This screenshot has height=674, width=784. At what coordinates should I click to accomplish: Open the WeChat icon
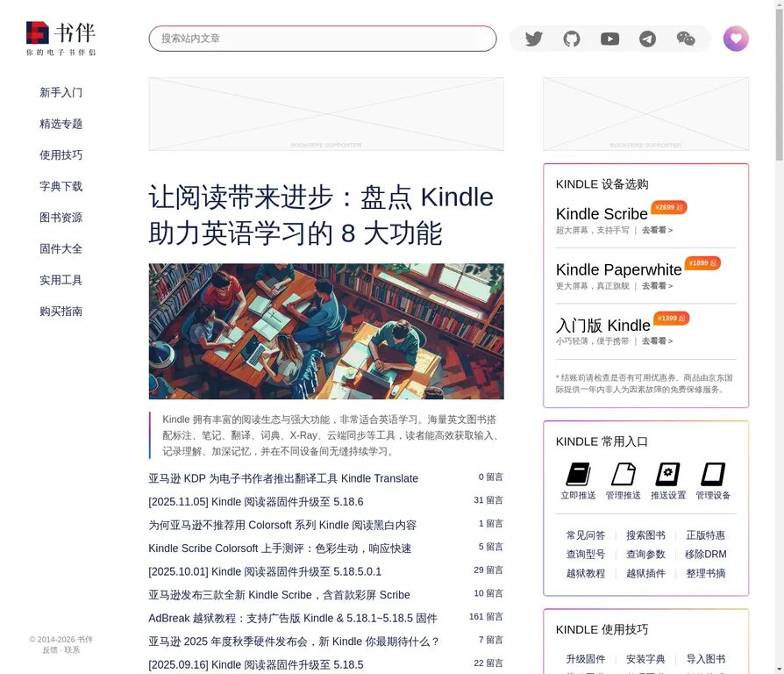coord(686,39)
